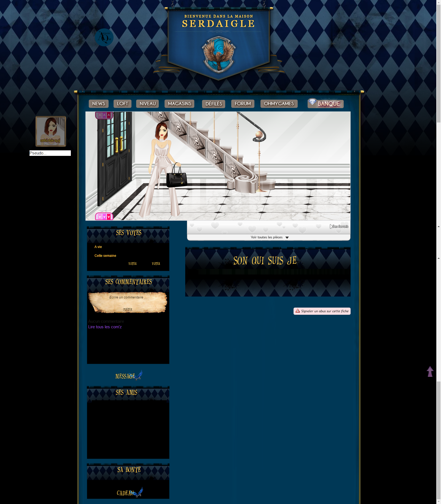441x504 pixels.
Task: Click the AQ round logo icon
Action: pos(104,37)
